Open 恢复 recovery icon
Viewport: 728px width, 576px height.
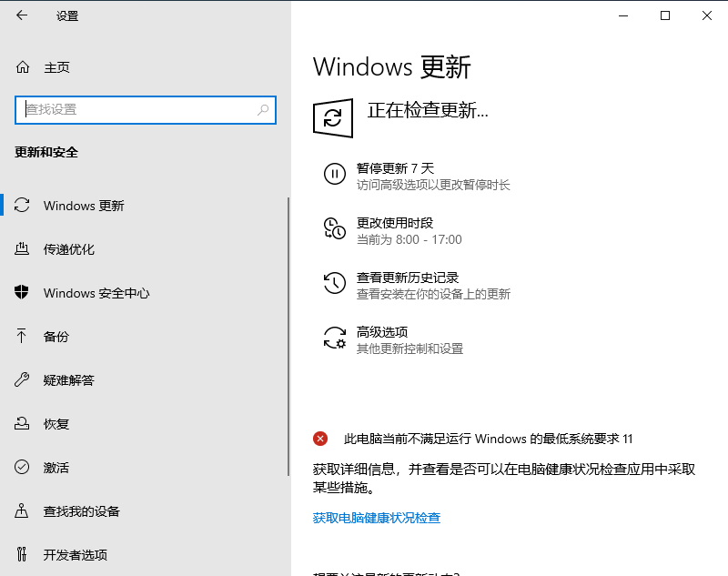(x=22, y=423)
